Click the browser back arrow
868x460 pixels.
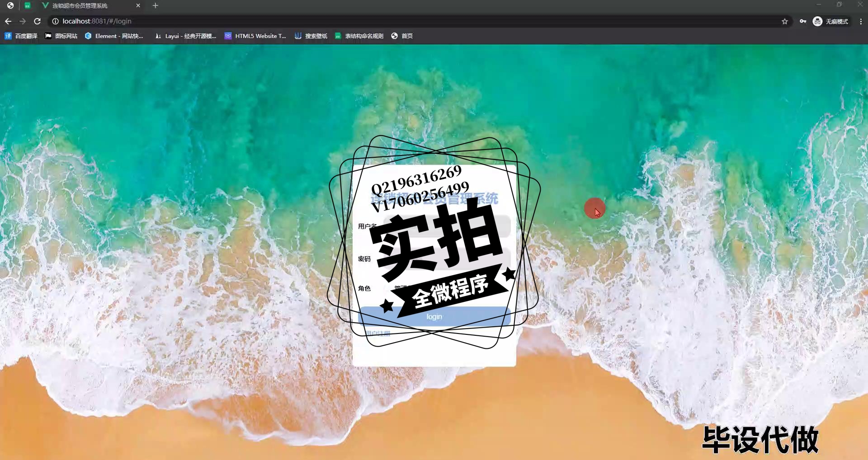point(8,21)
